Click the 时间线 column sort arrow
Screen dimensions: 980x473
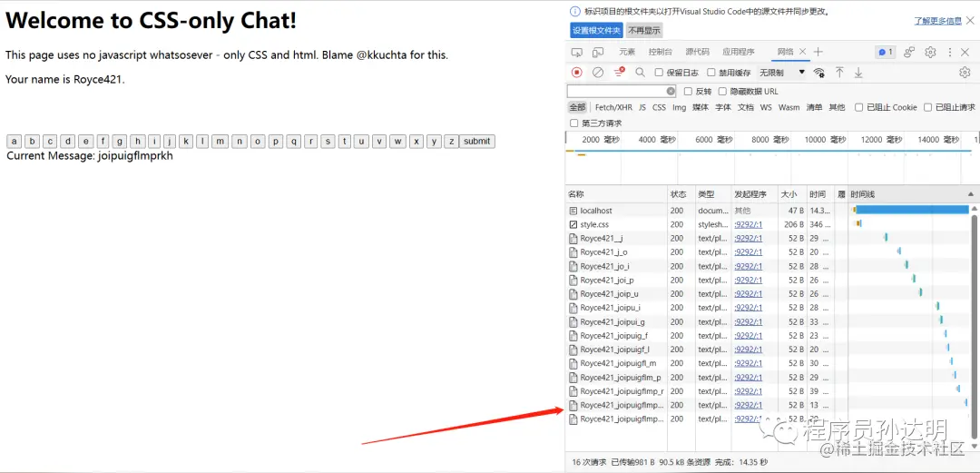971,194
